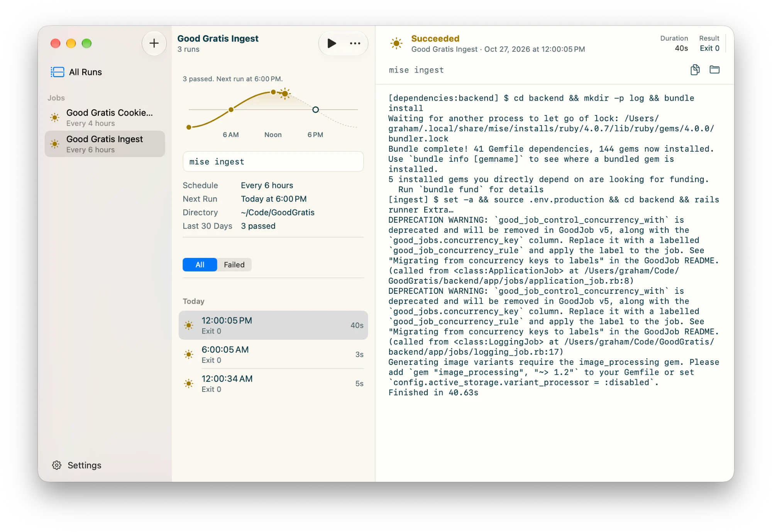Click the 40s duration value in header

click(681, 48)
